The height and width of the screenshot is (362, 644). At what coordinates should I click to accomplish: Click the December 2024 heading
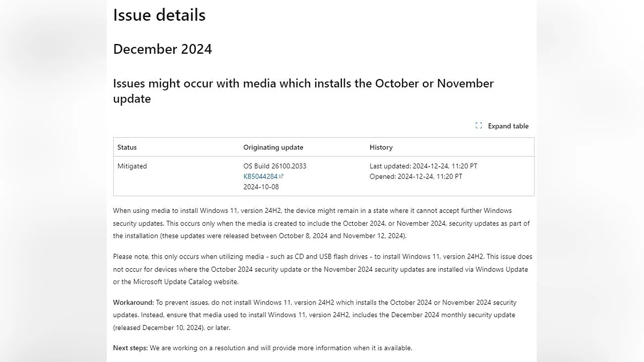point(162,49)
